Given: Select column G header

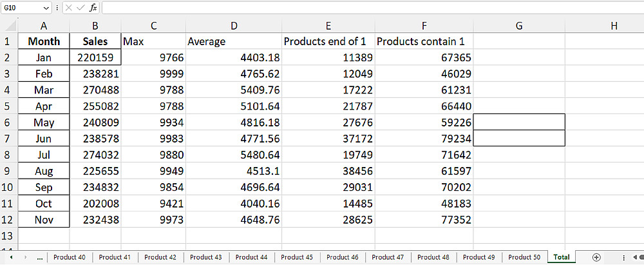Looking at the screenshot, I should pyautogui.click(x=519, y=26).
